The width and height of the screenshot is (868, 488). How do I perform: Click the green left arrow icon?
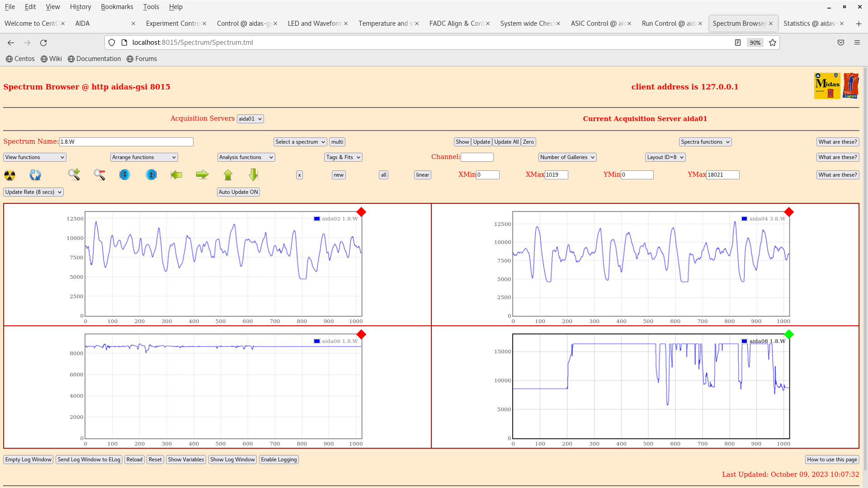click(176, 174)
